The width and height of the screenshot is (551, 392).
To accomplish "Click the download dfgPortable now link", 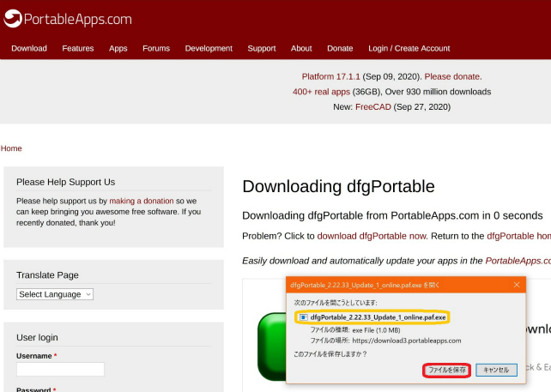I will pos(372,236).
